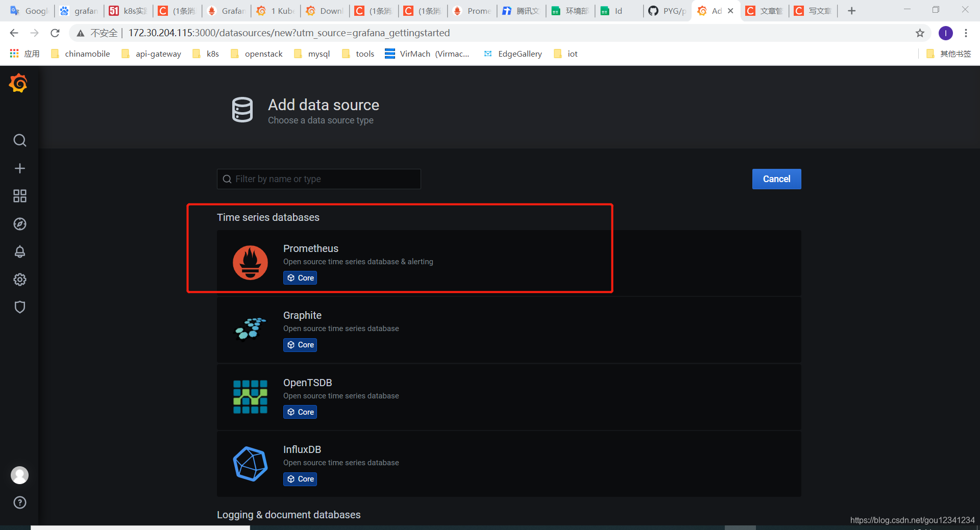
Task: Click the Core badge under OpenTSDB
Action: [300, 412]
